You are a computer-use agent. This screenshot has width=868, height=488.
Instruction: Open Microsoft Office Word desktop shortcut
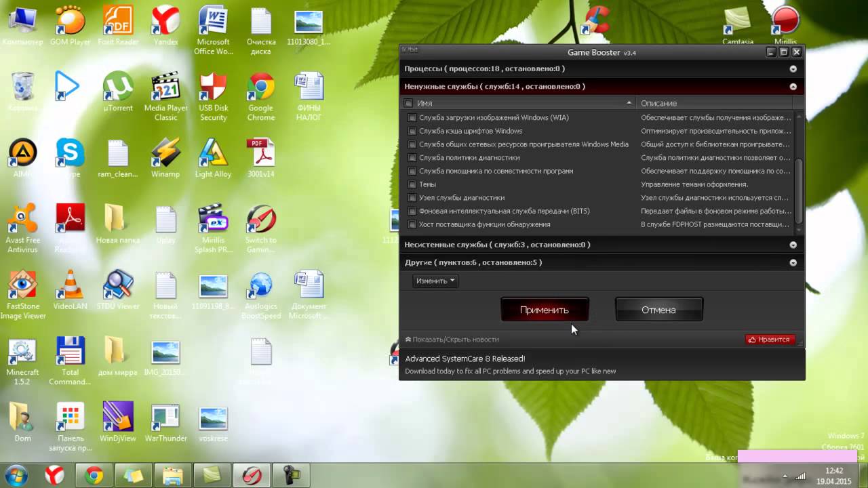pos(213,31)
